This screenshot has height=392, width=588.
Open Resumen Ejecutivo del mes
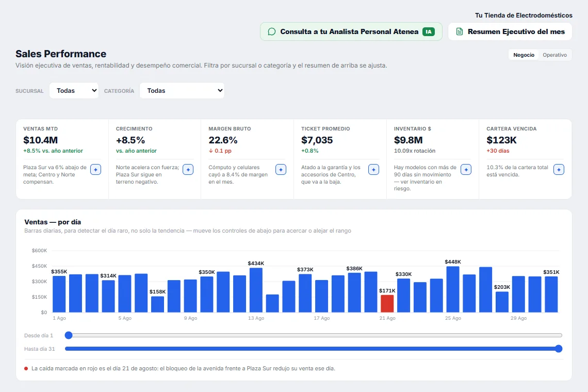click(x=510, y=32)
